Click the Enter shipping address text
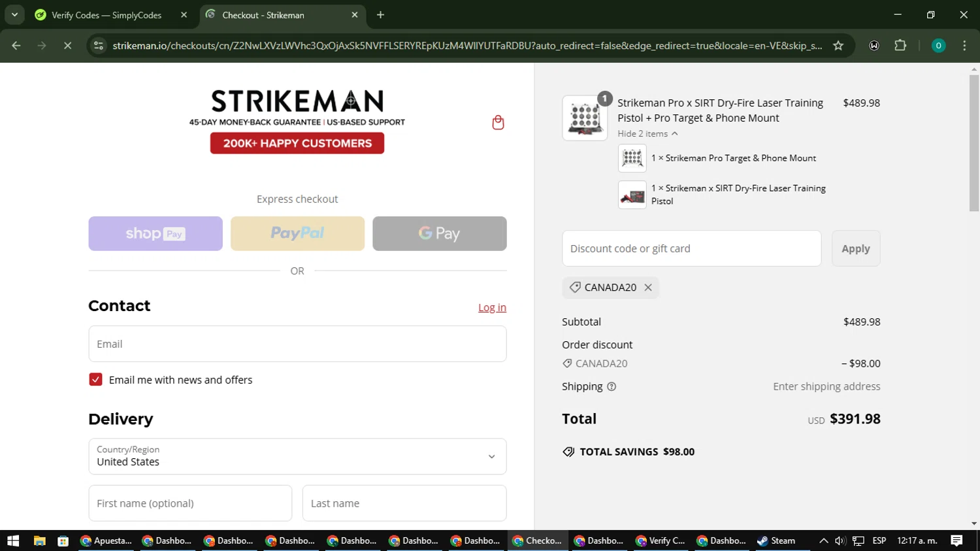 (x=826, y=386)
